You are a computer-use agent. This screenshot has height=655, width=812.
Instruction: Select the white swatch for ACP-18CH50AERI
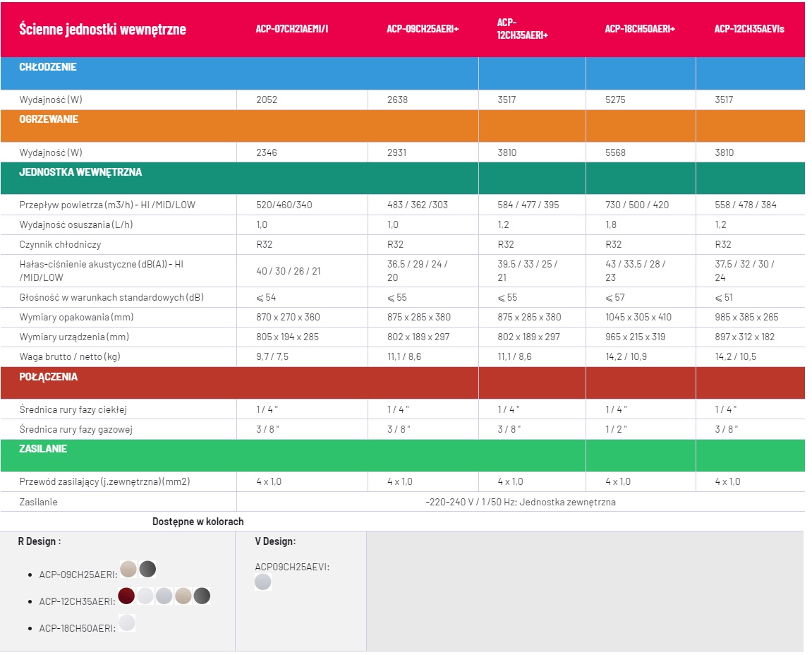click(x=127, y=623)
